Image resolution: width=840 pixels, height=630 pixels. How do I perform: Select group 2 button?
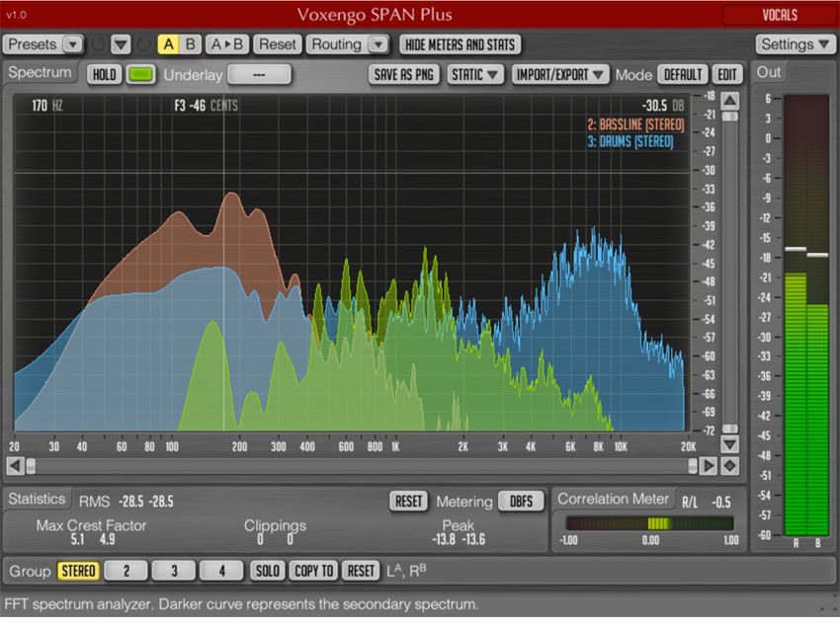pos(126,571)
